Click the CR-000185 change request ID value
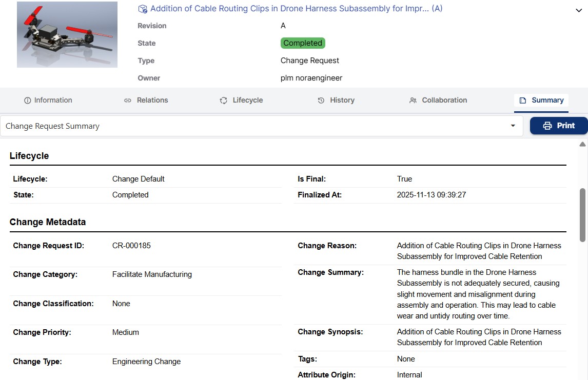 [x=131, y=246]
